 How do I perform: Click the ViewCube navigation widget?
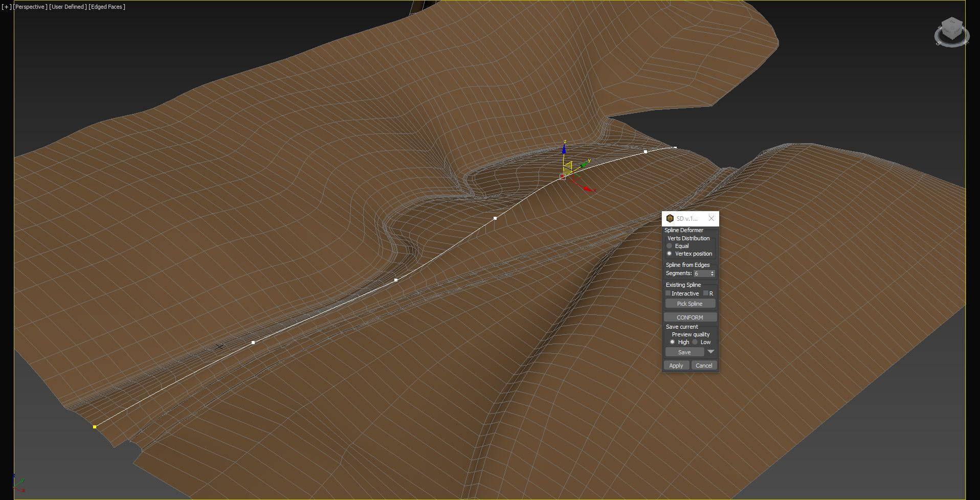pos(951,31)
